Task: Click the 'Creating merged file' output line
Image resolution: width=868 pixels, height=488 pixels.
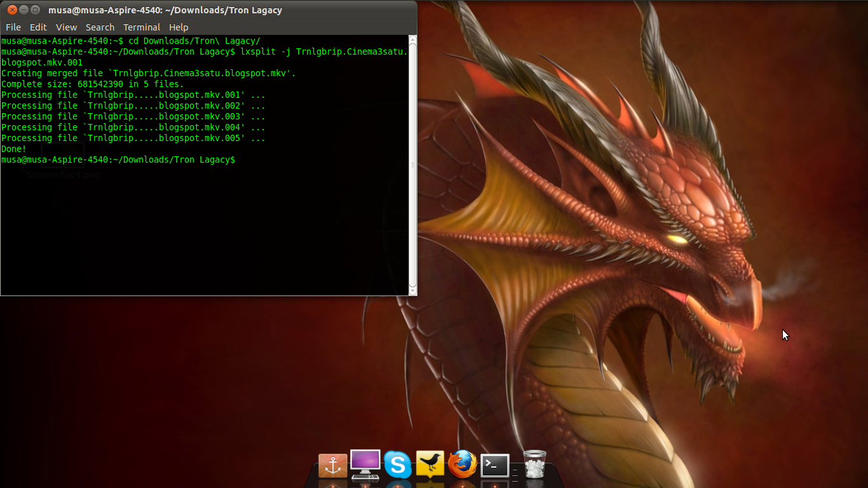Action: pos(149,73)
